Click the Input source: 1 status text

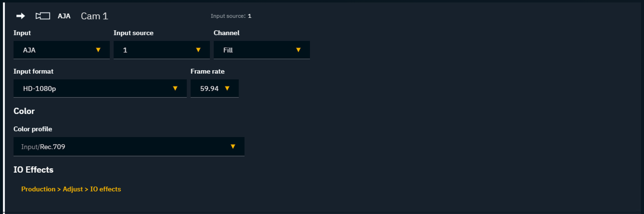[231, 16]
